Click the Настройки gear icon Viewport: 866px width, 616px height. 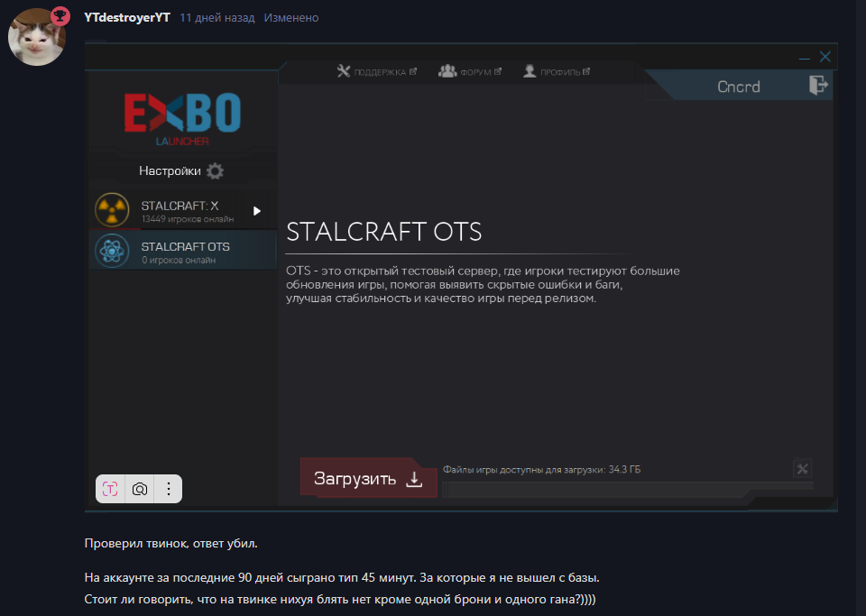tap(215, 171)
